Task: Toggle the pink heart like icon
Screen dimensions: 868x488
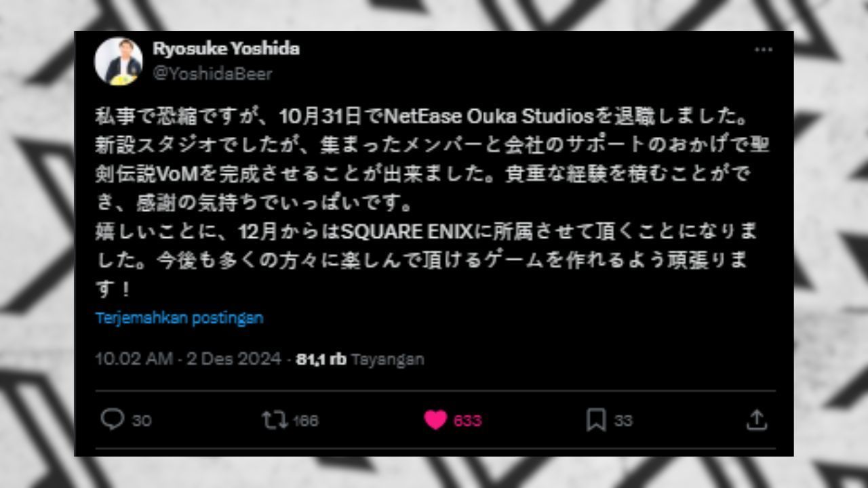Action: coord(436,420)
